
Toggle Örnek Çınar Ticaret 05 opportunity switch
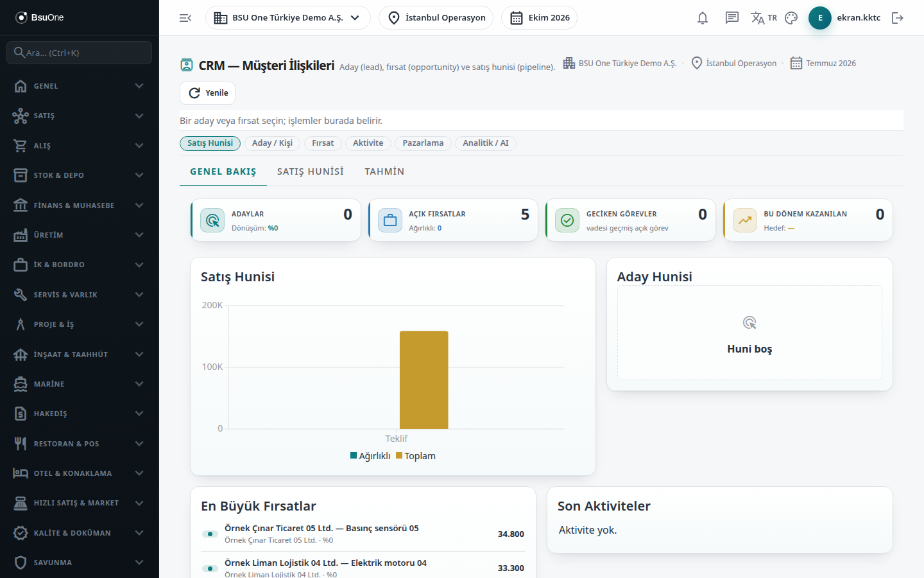tap(210, 534)
